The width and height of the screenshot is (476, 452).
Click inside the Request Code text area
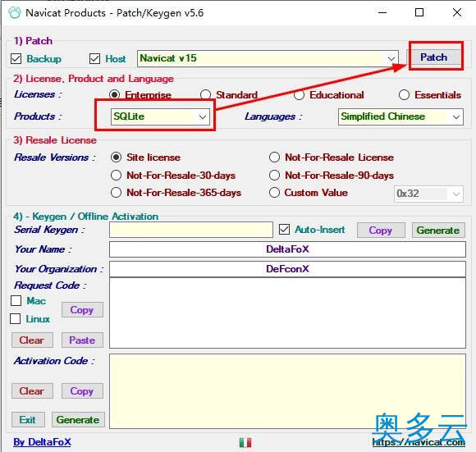click(287, 313)
